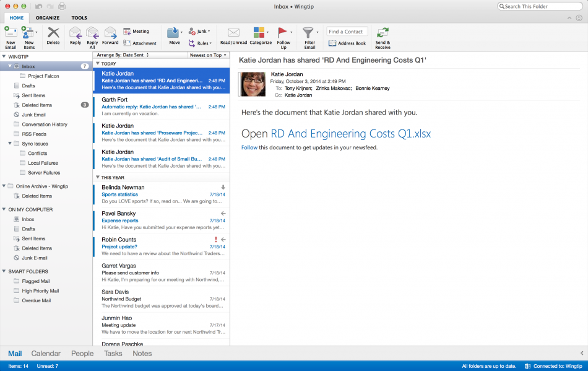
Task: Click the Reply All icon
Action: click(x=92, y=33)
